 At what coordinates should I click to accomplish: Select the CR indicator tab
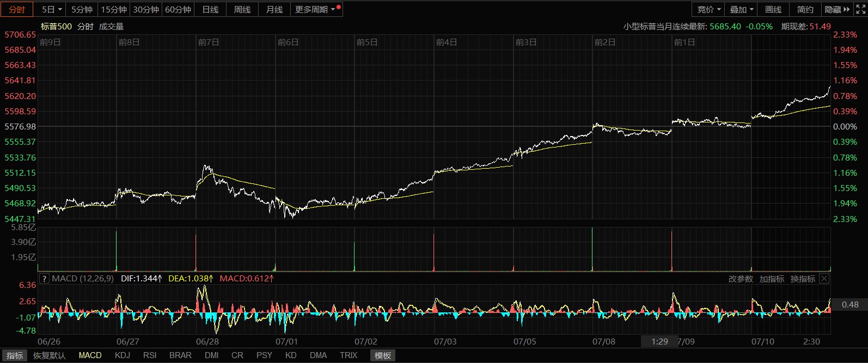[237, 355]
